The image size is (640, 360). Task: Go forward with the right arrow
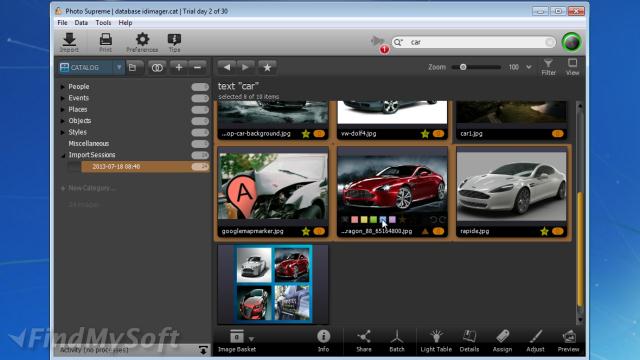tap(245, 67)
